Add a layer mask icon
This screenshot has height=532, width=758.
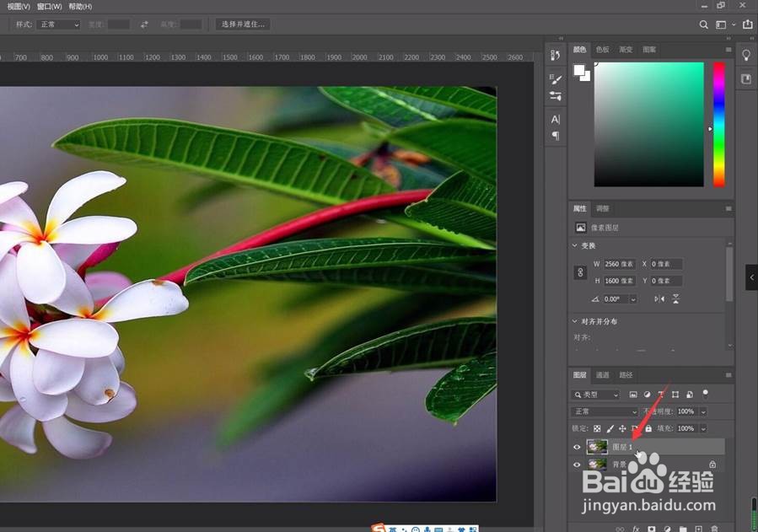(652, 529)
